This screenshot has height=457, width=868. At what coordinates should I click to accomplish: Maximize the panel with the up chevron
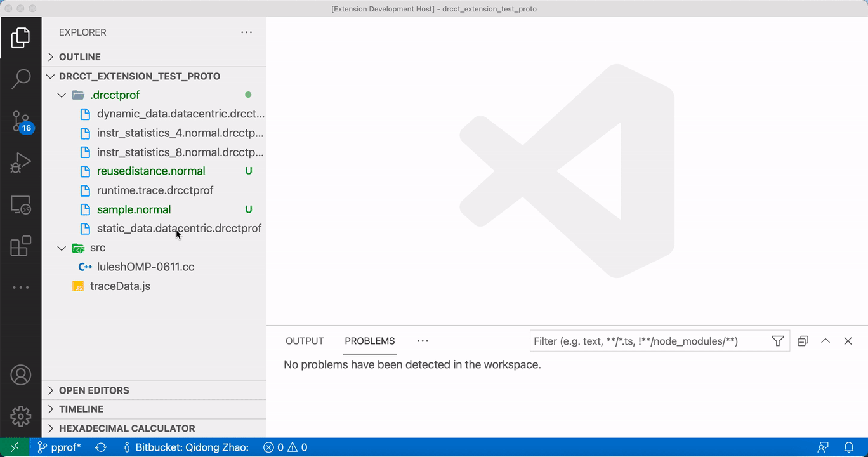[825, 341]
